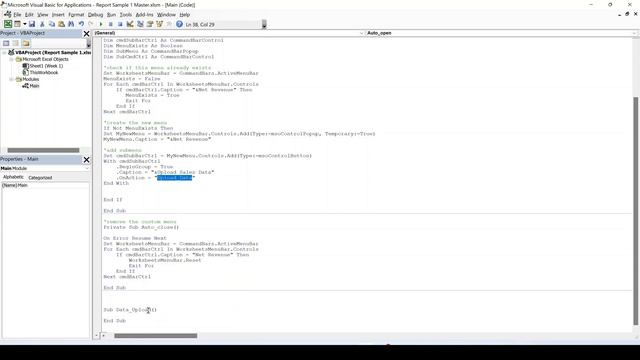Open the Debug menu
Image resolution: width=640 pixels, height=360 pixels.
pyautogui.click(x=95, y=15)
